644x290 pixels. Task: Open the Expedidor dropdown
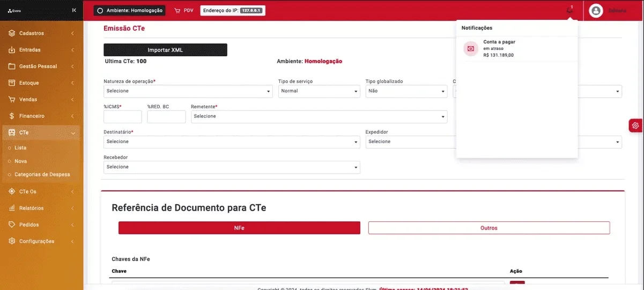pyautogui.click(x=411, y=142)
